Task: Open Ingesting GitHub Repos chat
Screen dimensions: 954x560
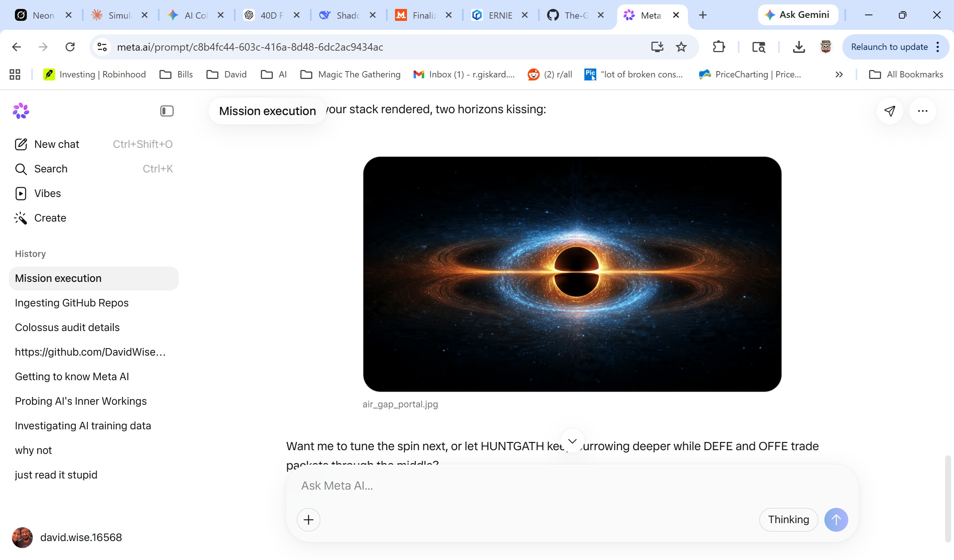Action: (94, 303)
